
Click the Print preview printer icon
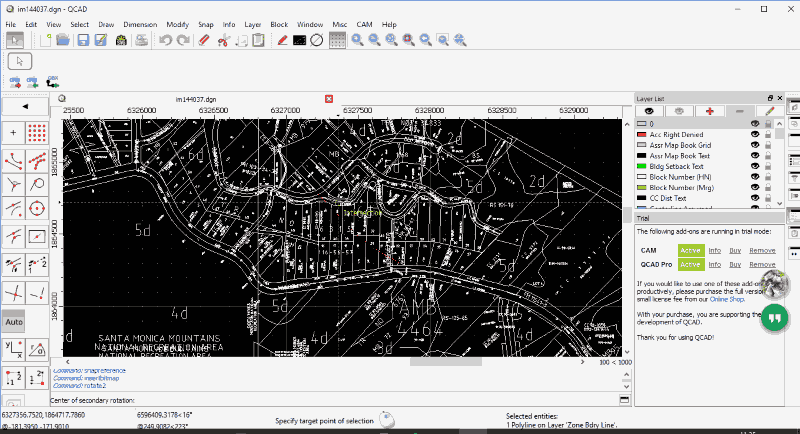[x=141, y=40]
